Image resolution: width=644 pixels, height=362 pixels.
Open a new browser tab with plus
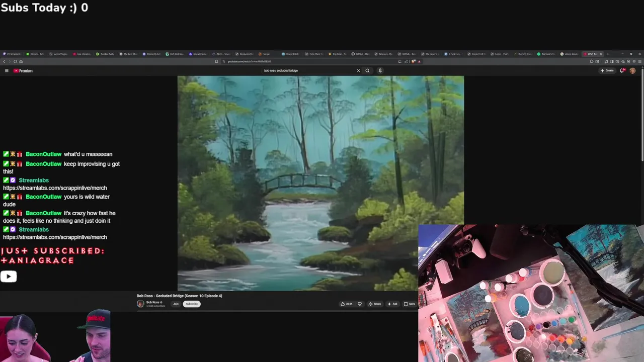(608, 54)
